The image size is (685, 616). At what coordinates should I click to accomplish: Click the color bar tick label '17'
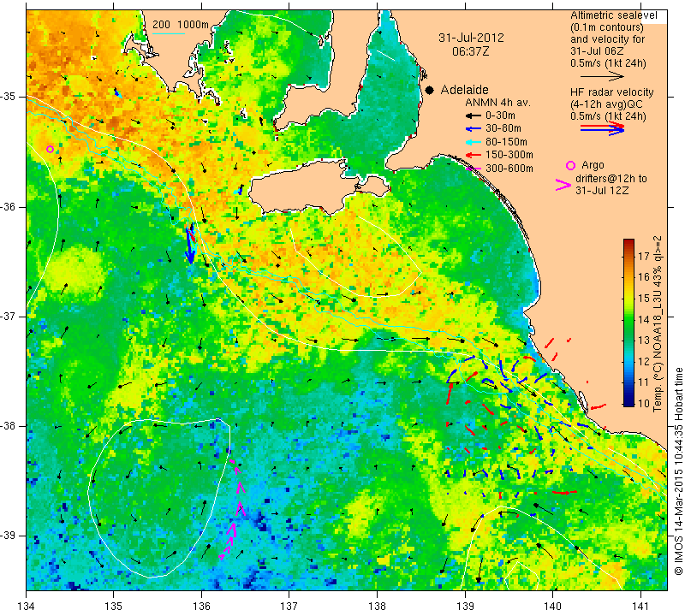[644, 257]
